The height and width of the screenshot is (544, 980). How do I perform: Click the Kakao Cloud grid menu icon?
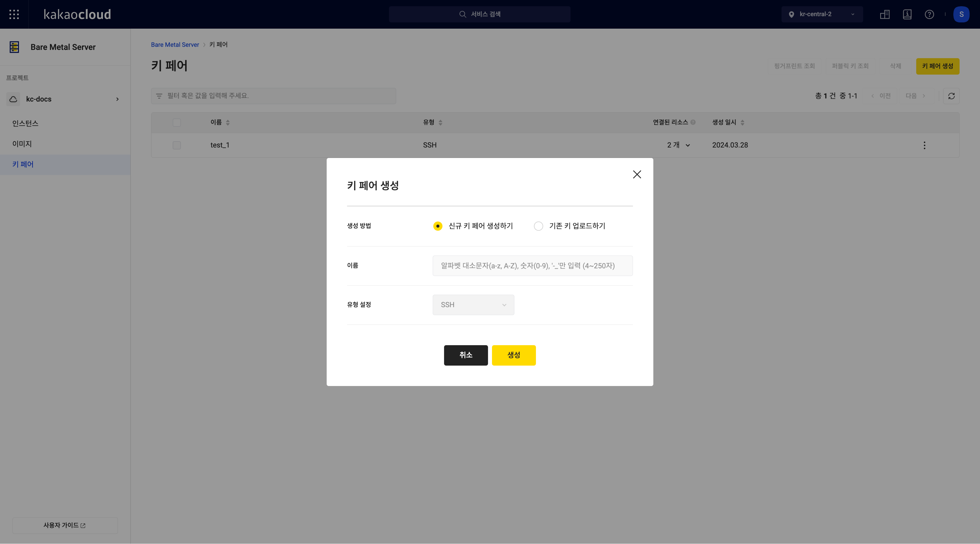14,14
